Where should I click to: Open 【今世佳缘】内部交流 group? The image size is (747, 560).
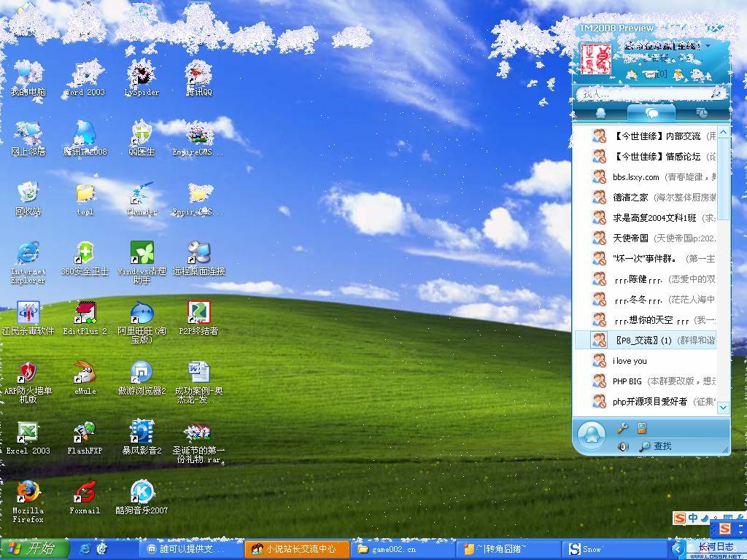click(646, 136)
